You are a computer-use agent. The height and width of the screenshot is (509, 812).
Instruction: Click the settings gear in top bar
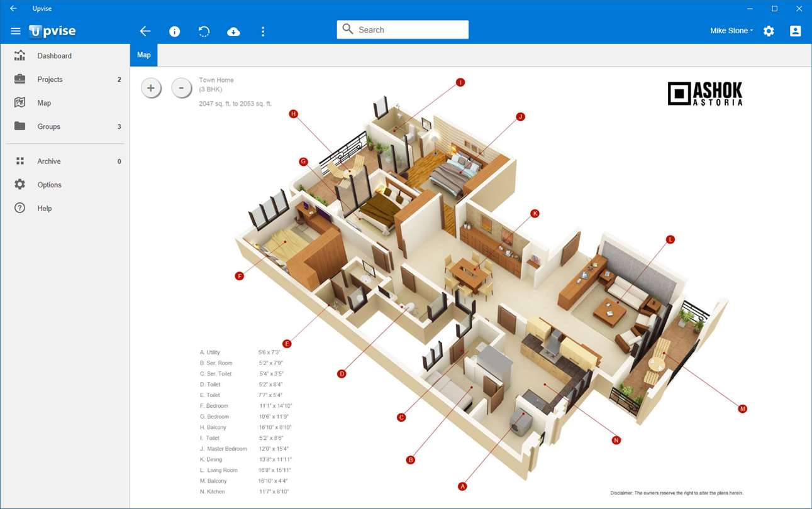click(x=769, y=31)
